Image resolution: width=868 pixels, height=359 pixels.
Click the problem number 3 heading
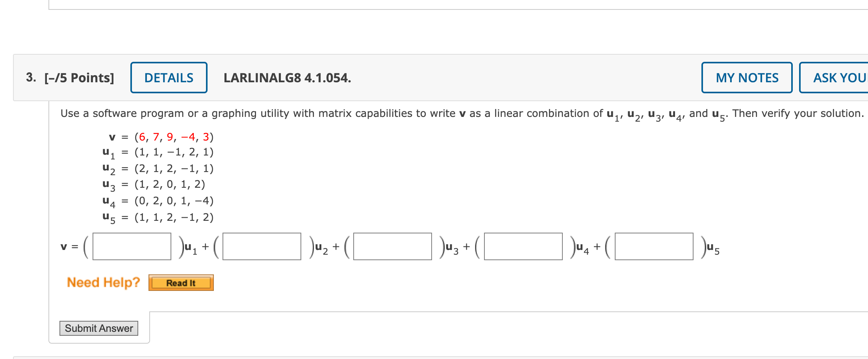[x=31, y=78]
